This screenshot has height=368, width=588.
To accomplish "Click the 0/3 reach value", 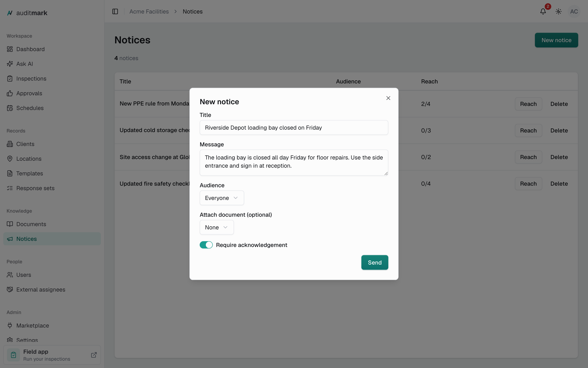I will [426, 130].
